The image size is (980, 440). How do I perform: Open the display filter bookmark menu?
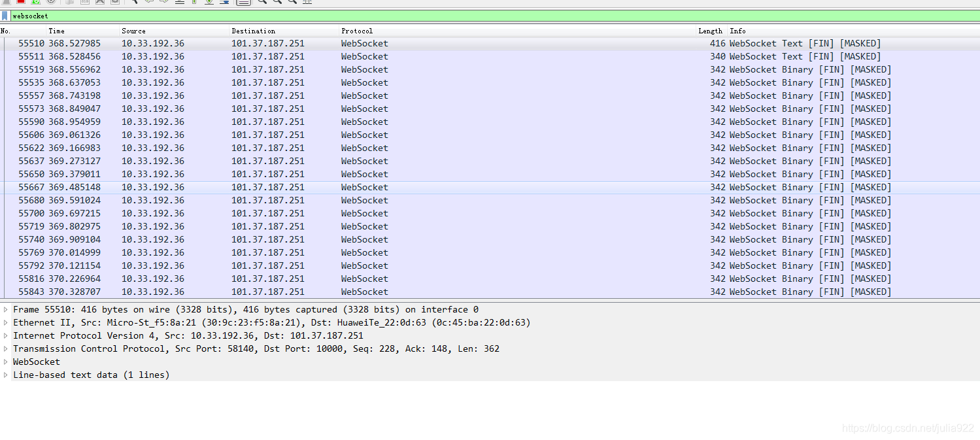pos(5,16)
